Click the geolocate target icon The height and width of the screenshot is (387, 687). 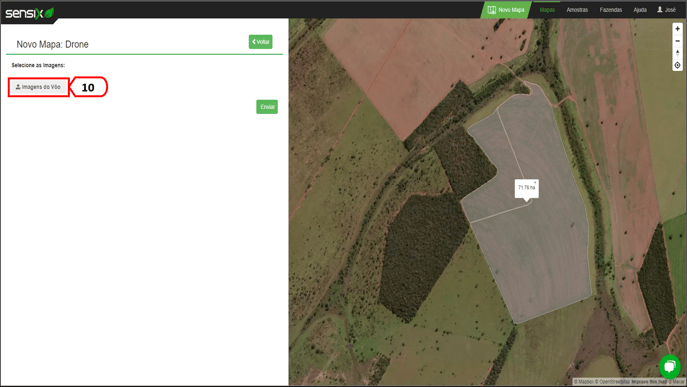(x=677, y=65)
